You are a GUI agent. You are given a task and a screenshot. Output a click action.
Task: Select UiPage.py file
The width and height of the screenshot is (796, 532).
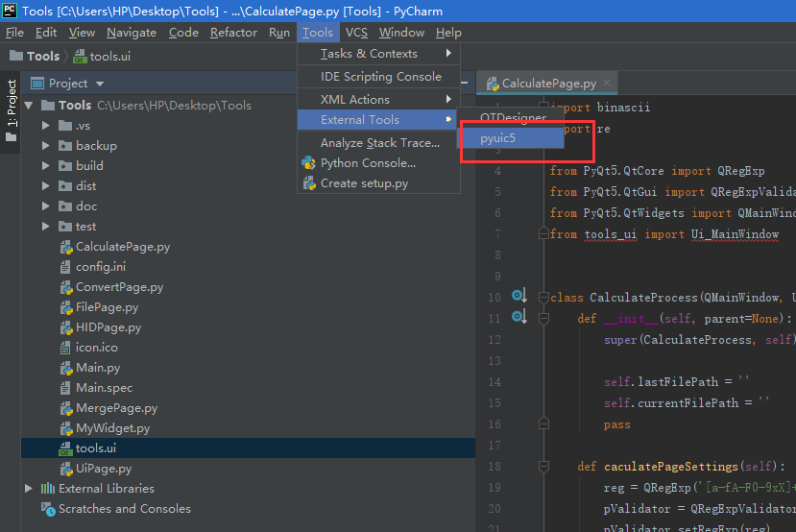(104, 469)
